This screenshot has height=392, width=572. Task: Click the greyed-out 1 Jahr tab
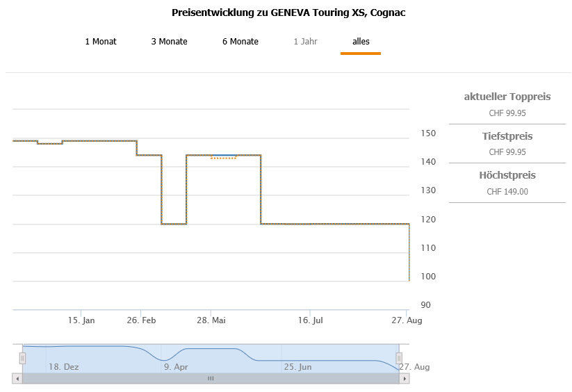pos(305,42)
